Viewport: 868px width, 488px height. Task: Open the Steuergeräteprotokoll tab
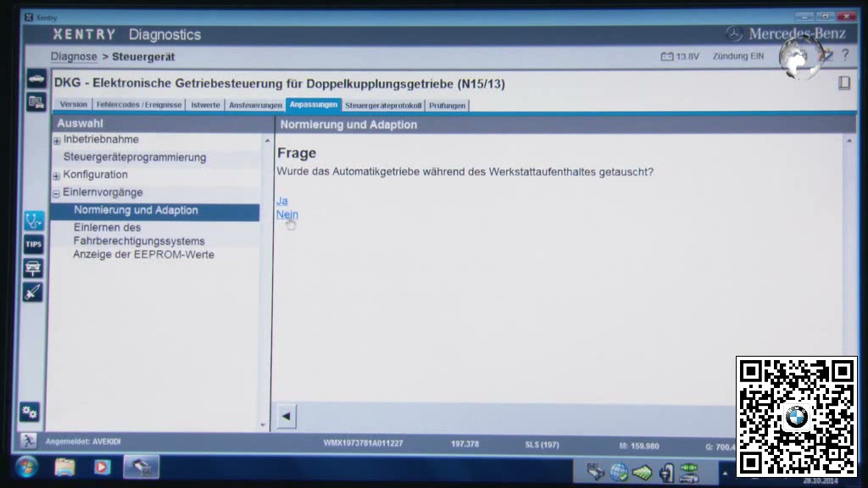coord(383,105)
